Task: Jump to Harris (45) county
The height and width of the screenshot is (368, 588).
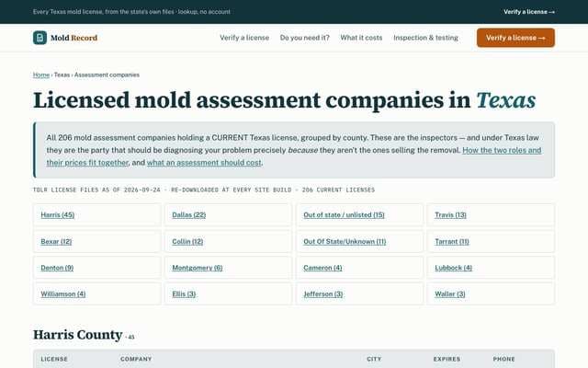Action: [57, 214]
